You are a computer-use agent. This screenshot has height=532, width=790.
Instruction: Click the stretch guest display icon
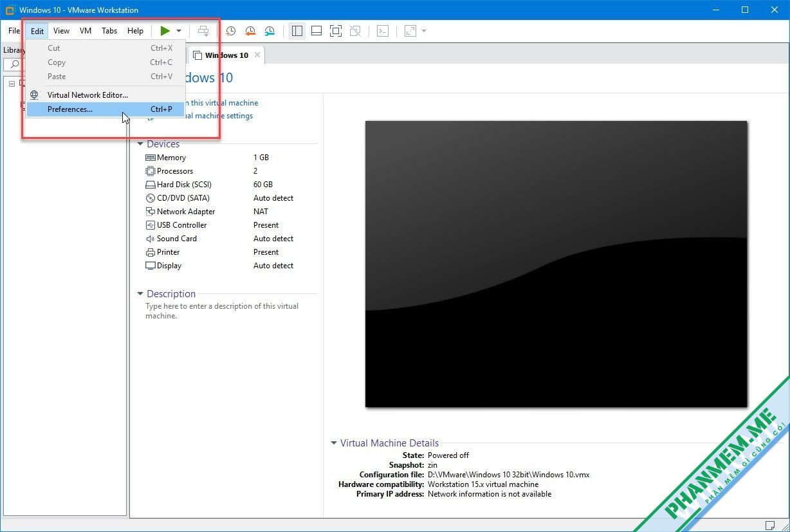pyautogui.click(x=410, y=31)
